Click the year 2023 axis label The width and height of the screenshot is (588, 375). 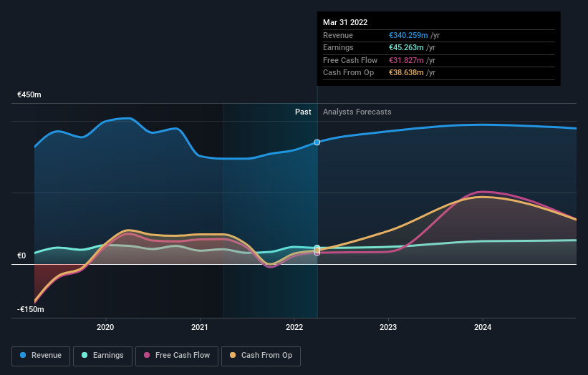388,327
